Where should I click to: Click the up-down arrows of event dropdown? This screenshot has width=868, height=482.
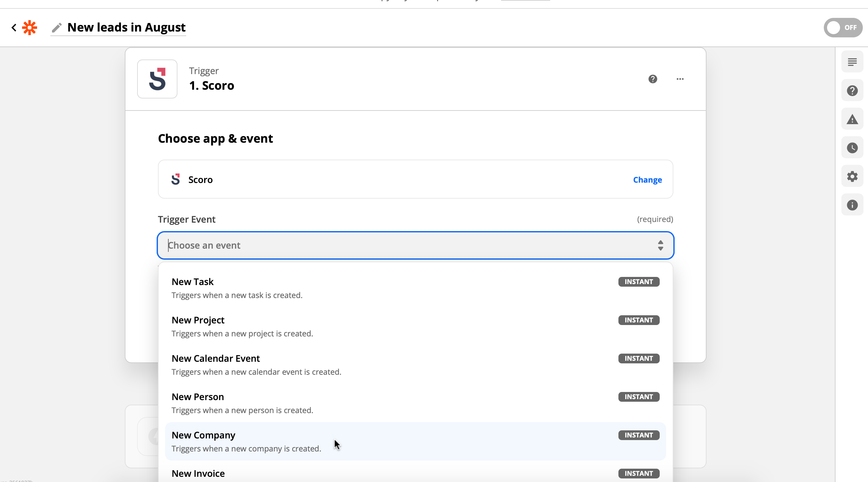[x=660, y=245]
